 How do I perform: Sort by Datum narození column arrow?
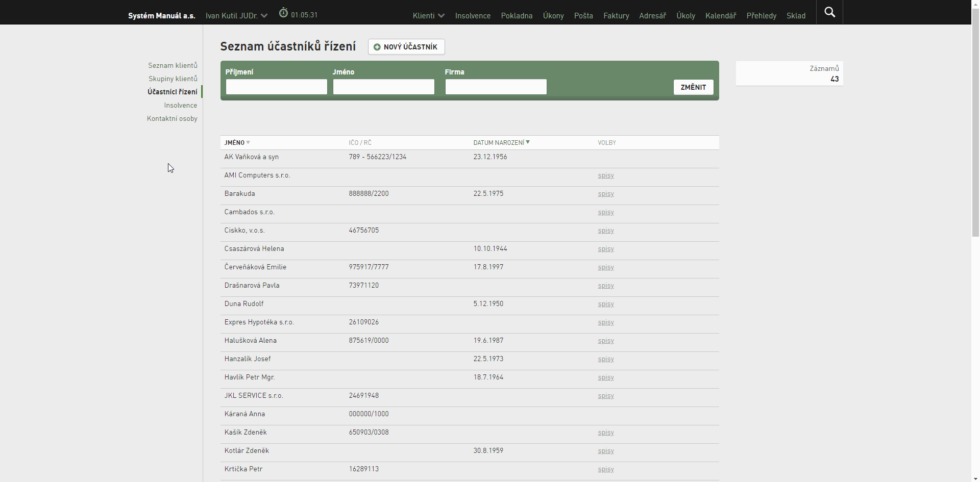[528, 142]
